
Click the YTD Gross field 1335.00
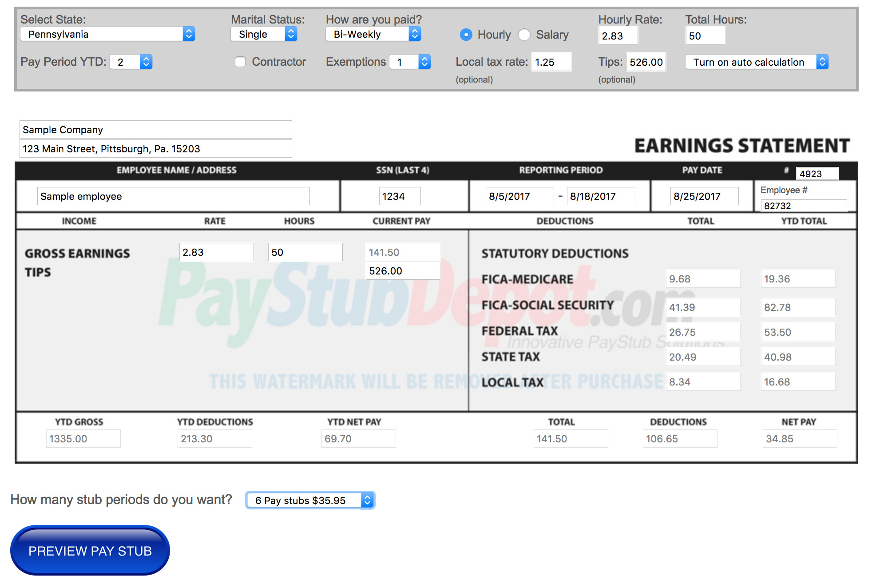pyautogui.click(x=83, y=439)
